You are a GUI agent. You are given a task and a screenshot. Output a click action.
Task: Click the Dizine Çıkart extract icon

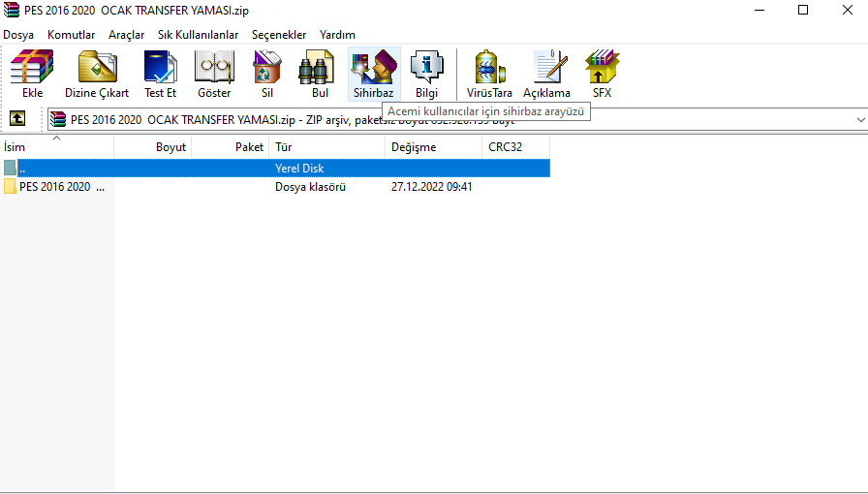point(97,67)
